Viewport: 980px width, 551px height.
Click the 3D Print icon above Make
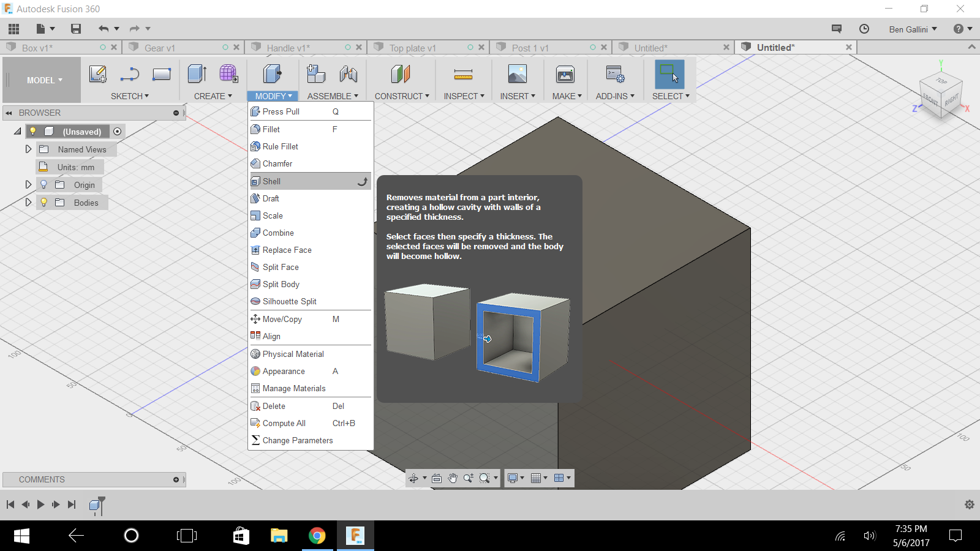(565, 74)
